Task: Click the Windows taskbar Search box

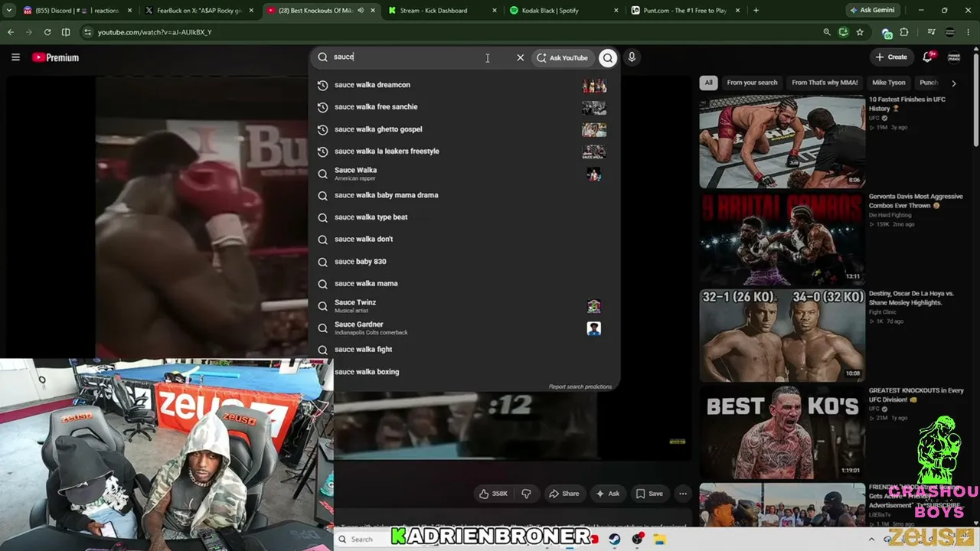Action: 362,540
